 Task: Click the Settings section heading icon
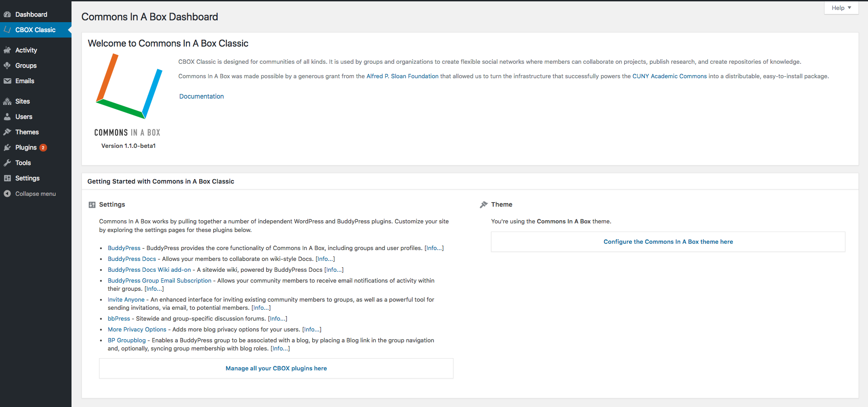(x=92, y=205)
